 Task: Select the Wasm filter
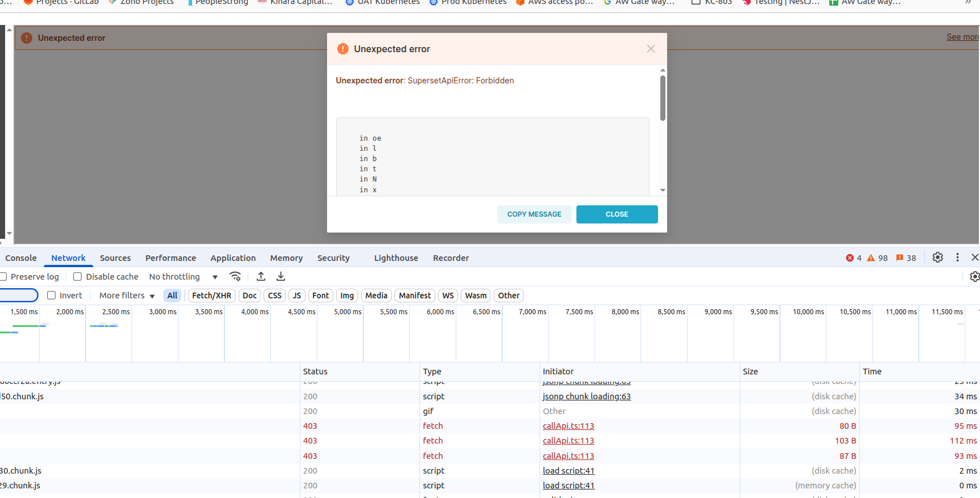[476, 296]
